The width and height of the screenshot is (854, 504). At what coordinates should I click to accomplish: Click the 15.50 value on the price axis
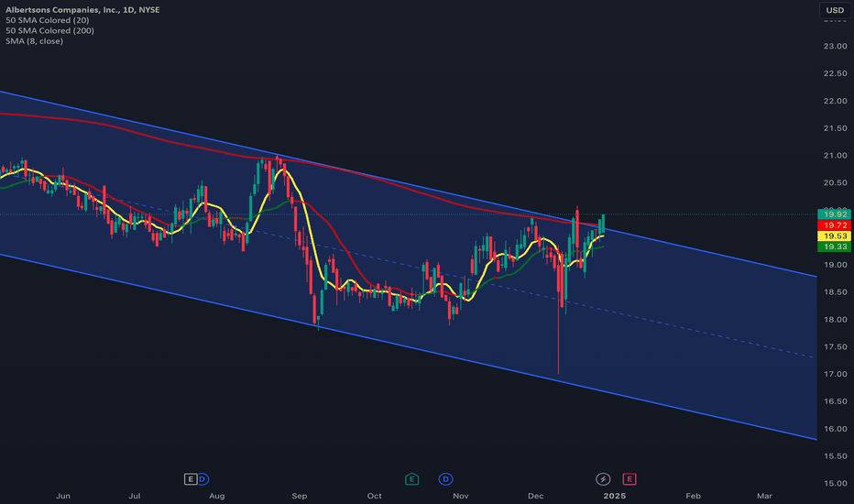point(835,456)
